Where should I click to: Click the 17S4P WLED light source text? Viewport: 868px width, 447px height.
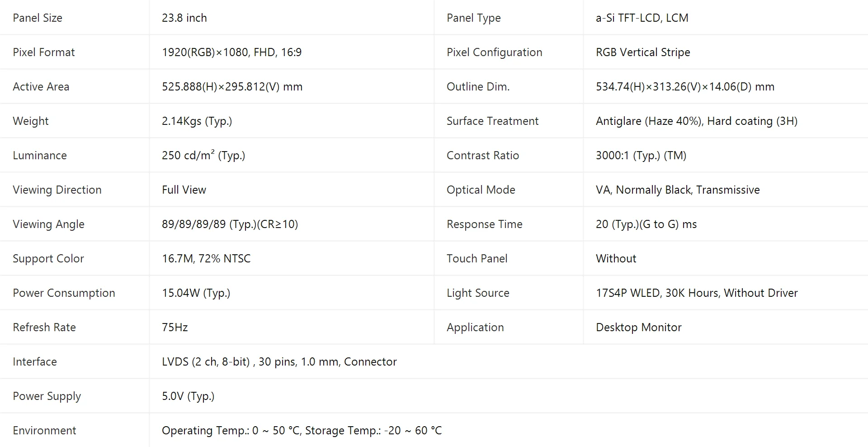[x=697, y=293]
